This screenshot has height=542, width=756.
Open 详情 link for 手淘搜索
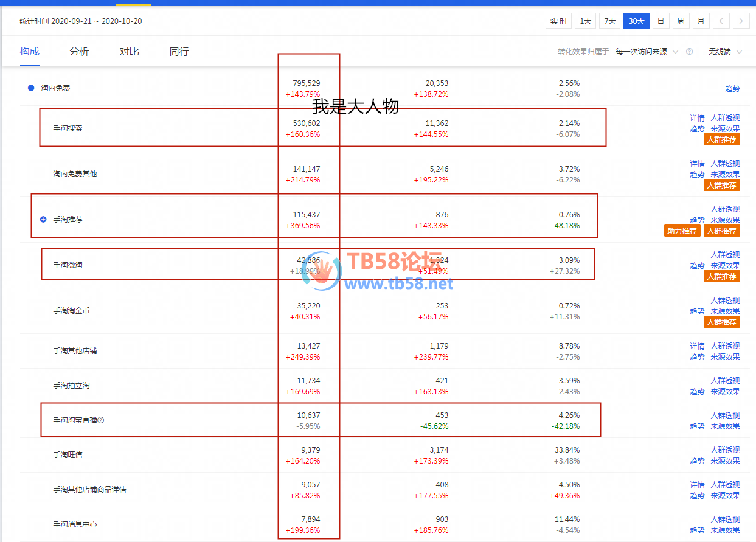coord(697,118)
